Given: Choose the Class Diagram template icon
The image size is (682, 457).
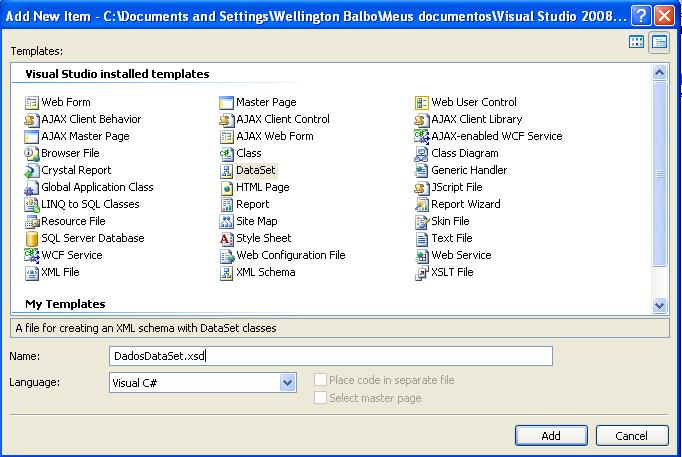Looking at the screenshot, I should click(x=422, y=153).
